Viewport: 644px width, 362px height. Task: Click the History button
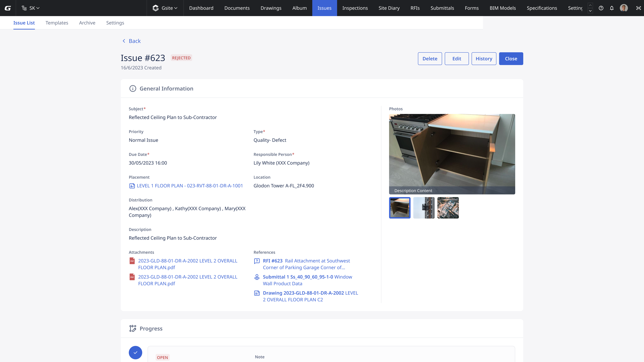[x=484, y=59]
